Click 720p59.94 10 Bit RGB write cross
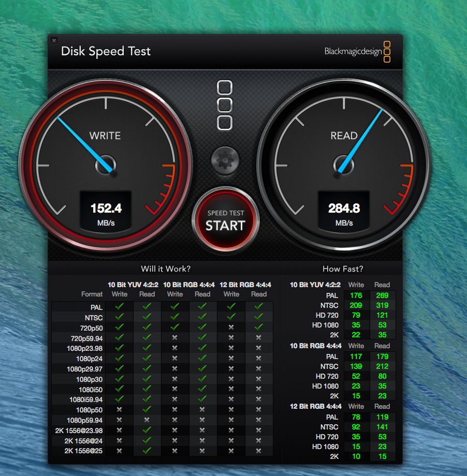467x476 pixels. coord(174,337)
